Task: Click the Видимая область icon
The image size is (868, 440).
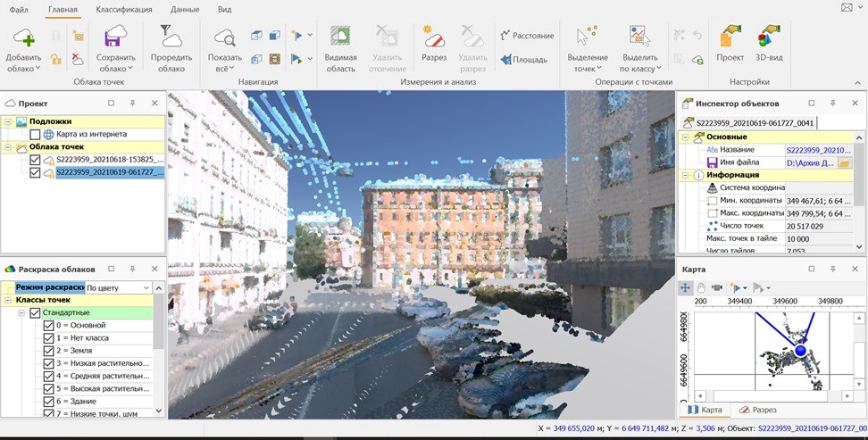Action: pos(341,38)
